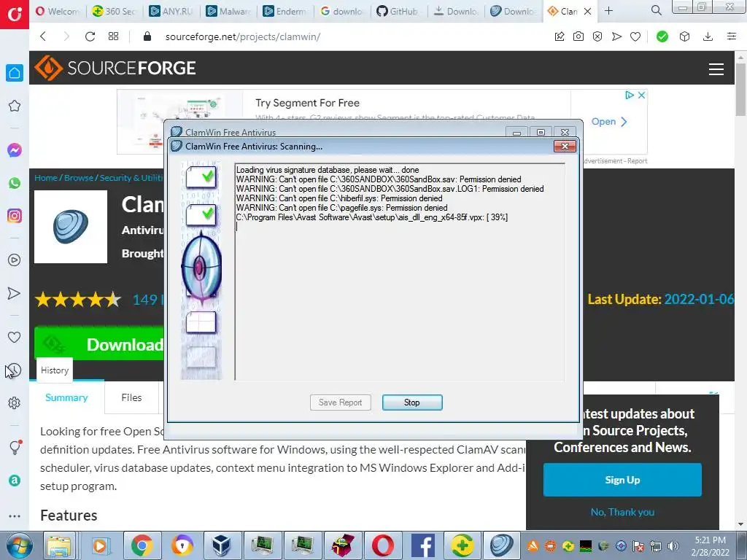
Task: Open lightbulb tips icon in sidebar
Action: tap(15, 447)
